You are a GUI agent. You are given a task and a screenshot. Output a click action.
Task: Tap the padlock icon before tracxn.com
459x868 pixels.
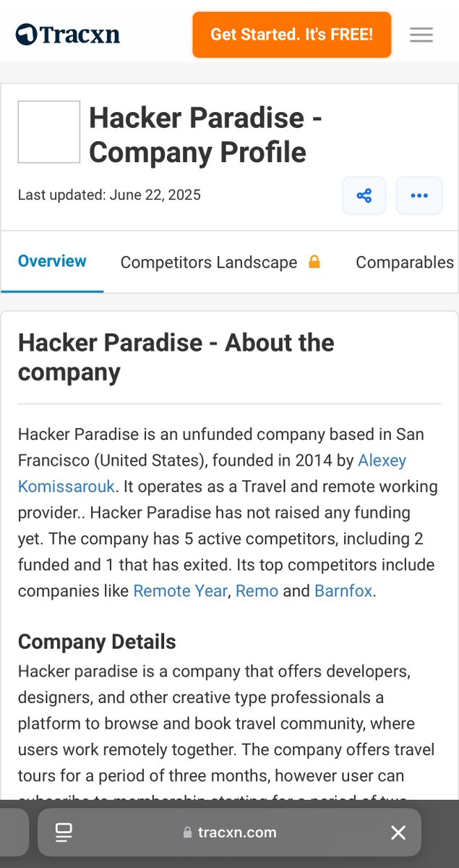(188, 833)
